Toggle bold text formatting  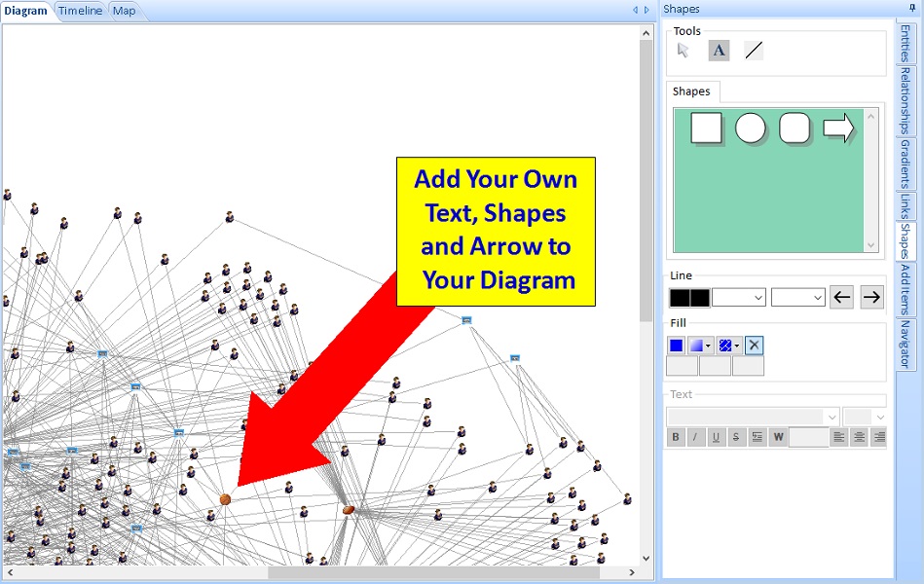tap(675, 437)
